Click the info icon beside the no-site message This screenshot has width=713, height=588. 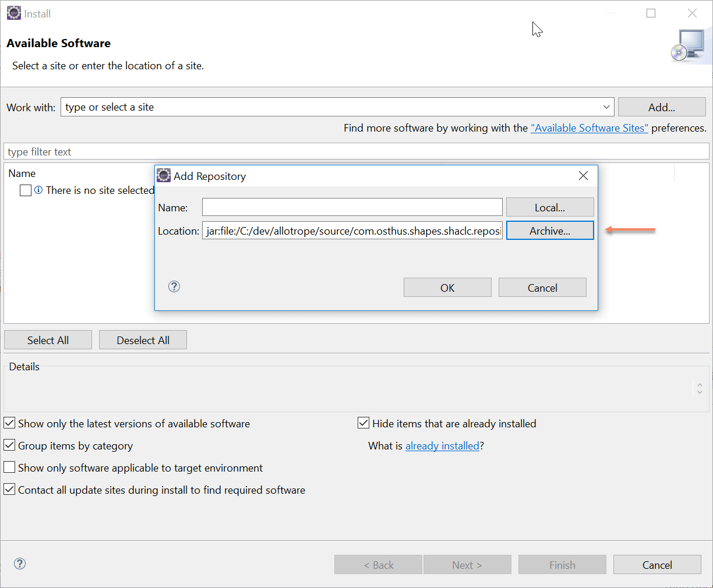coord(38,190)
